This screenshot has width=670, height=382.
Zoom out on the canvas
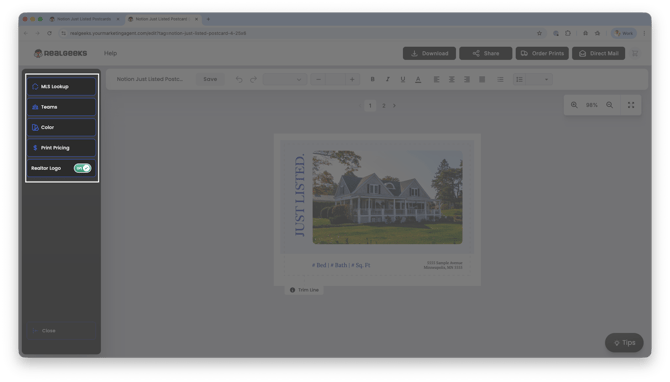(609, 105)
